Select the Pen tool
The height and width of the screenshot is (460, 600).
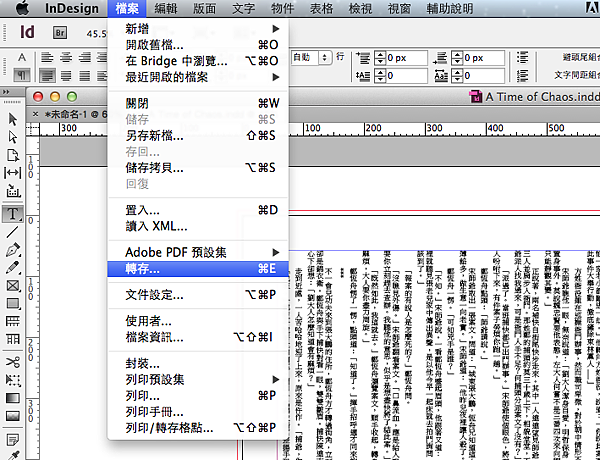click(13, 250)
